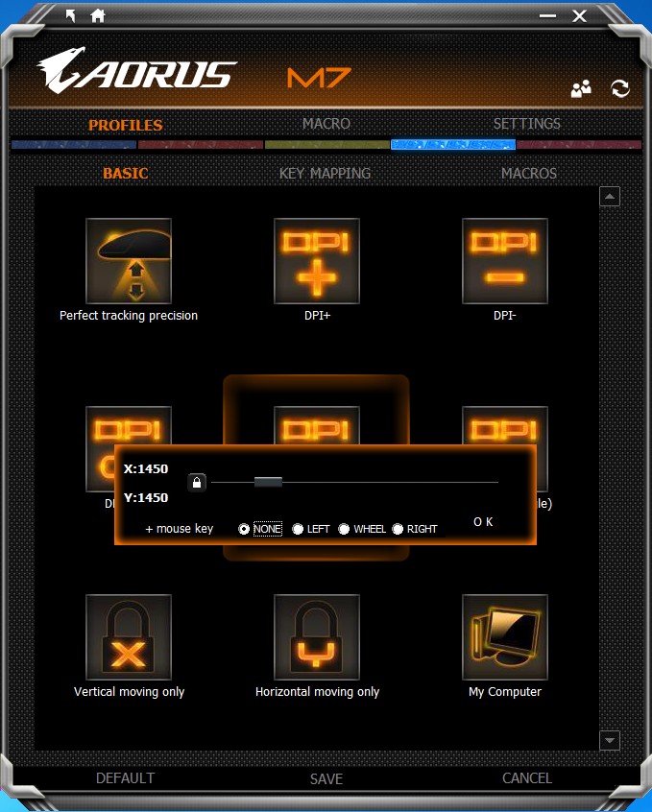Click the scroll up arrow

tap(610, 196)
